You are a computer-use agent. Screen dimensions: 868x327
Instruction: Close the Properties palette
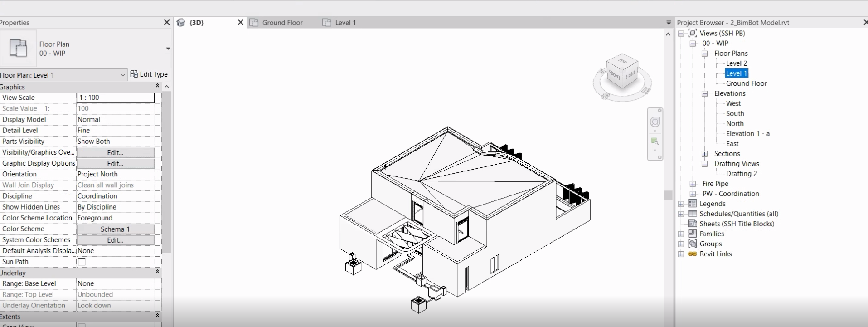167,22
